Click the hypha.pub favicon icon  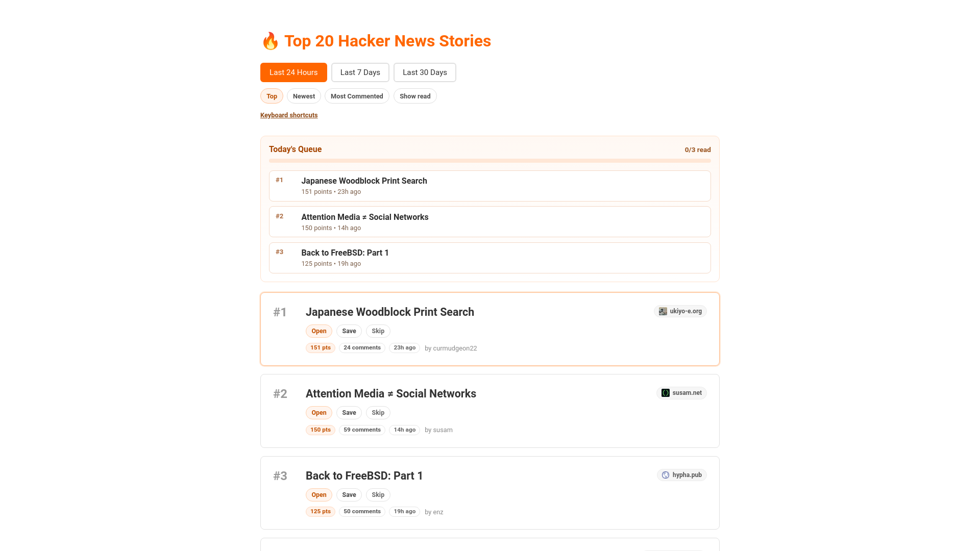666,475
